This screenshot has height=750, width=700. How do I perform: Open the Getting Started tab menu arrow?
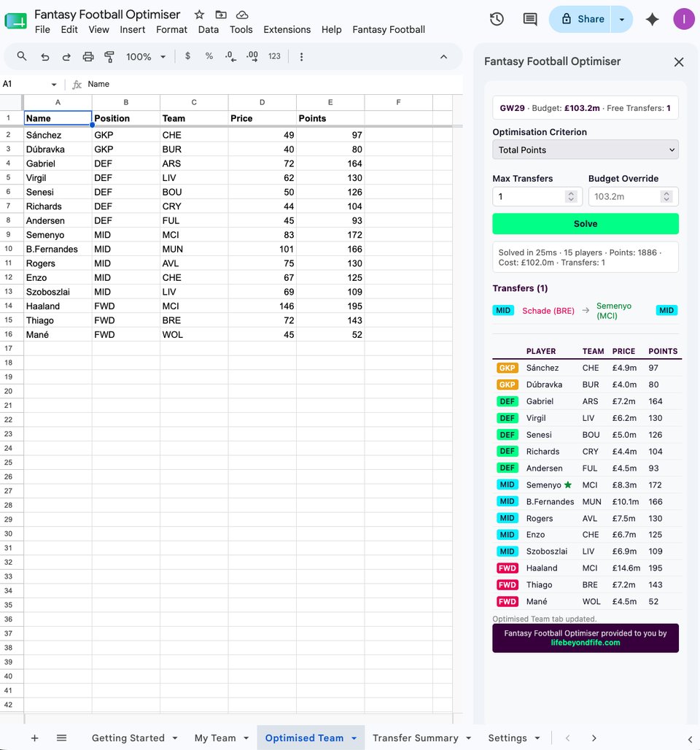[175, 738]
